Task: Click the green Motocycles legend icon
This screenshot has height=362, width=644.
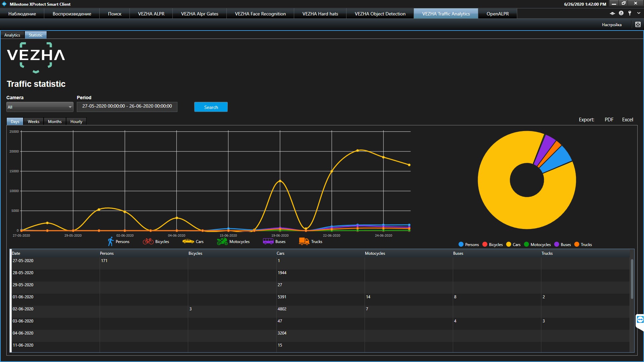Action: tap(222, 241)
